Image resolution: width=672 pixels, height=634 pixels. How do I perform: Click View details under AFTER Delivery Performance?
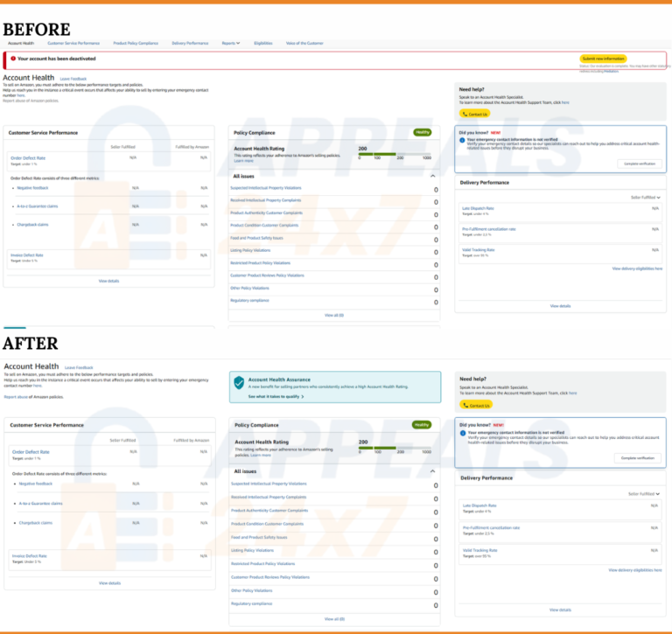[x=560, y=610]
